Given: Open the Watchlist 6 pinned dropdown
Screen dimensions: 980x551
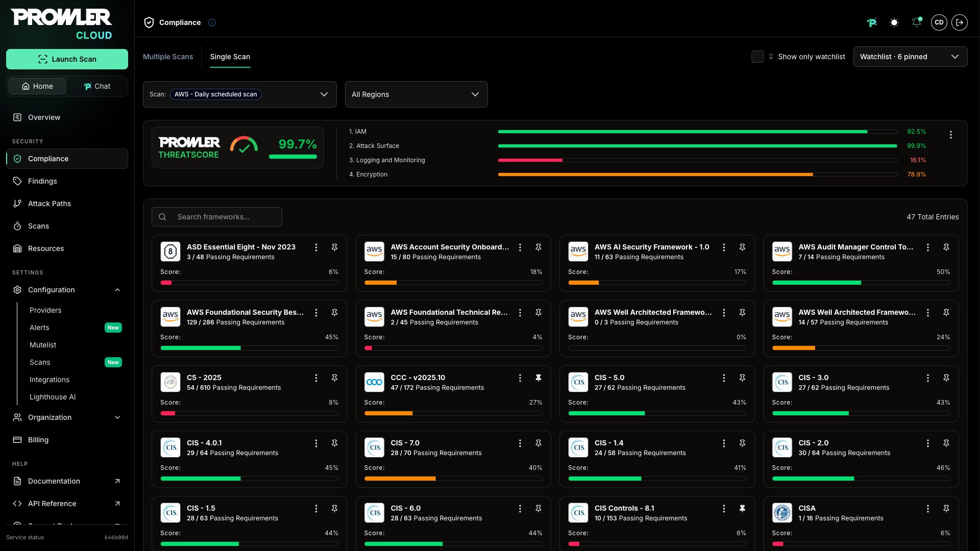Looking at the screenshot, I should coord(911,57).
